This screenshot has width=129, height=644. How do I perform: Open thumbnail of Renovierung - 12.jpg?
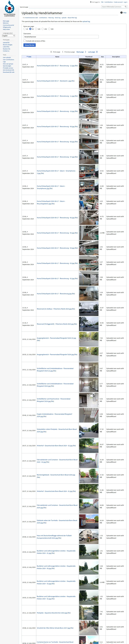[89, 66]
